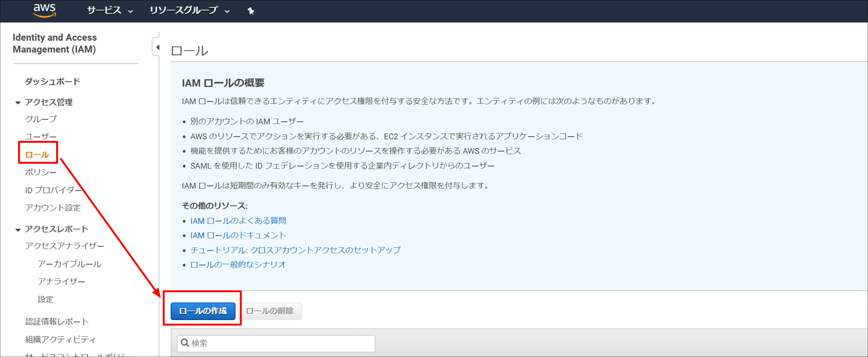Viewport: 868px width, 357px height.
Task: Open 設定 under access analyzer
Action: 45,299
